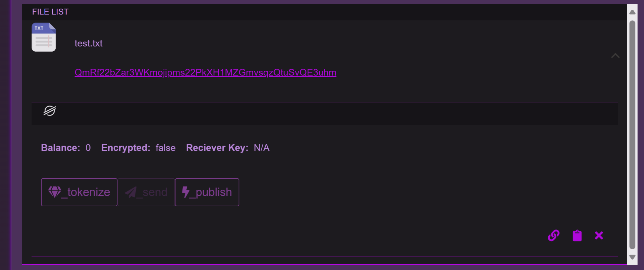The image size is (644, 270).
Task: Click the paper plane send icon
Action: pos(131,192)
